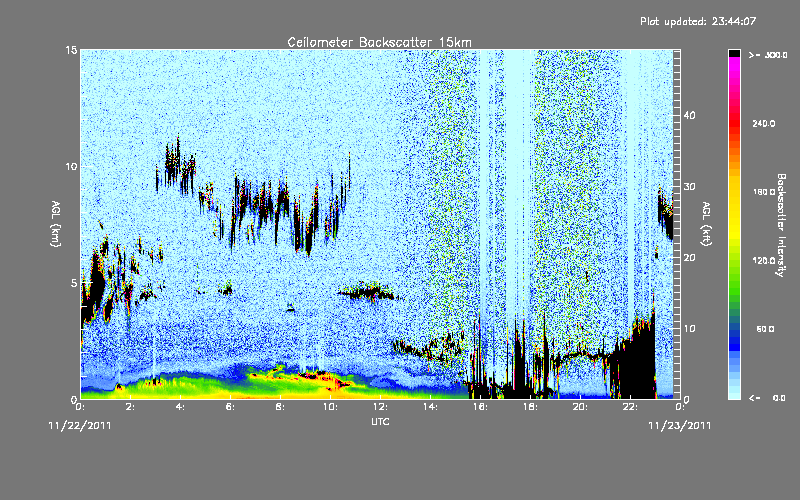
Task: Click the right 'AGL (kft)' axis label
Action: click(x=706, y=224)
